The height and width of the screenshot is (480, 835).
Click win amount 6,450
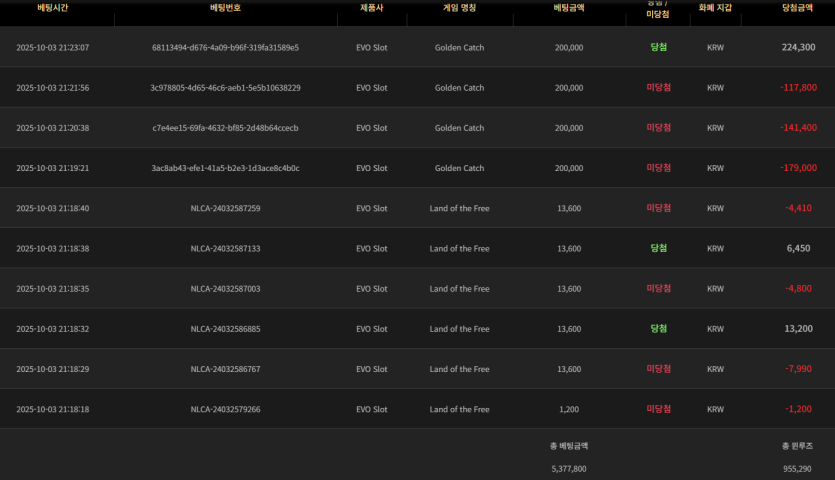click(798, 248)
